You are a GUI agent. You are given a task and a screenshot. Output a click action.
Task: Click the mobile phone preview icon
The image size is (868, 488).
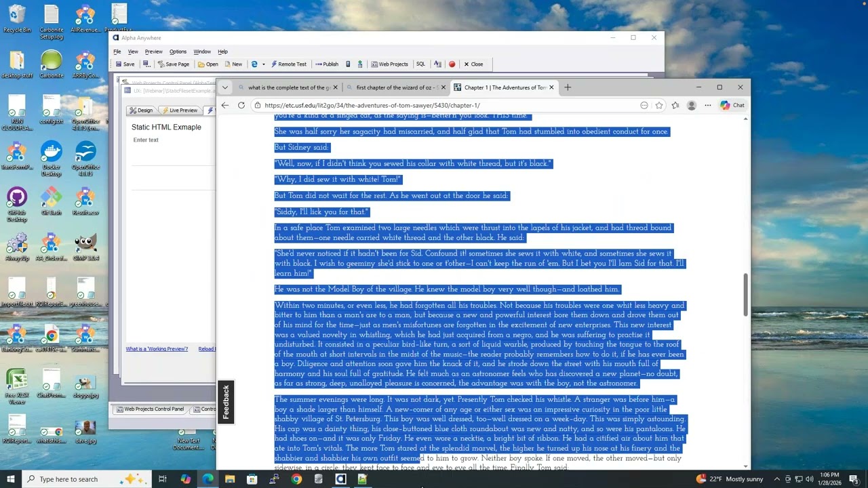point(348,64)
